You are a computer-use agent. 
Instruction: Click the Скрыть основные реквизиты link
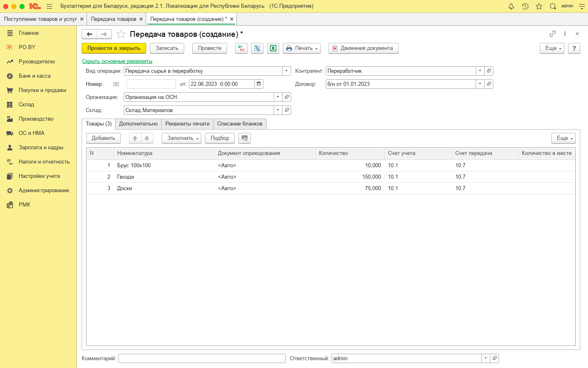(x=117, y=61)
